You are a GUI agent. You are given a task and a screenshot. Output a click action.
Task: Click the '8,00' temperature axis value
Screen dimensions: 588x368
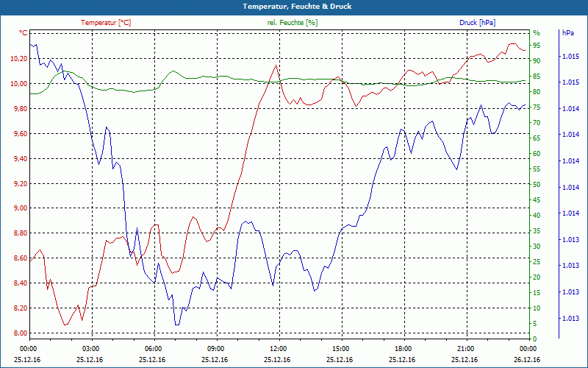click(22, 333)
